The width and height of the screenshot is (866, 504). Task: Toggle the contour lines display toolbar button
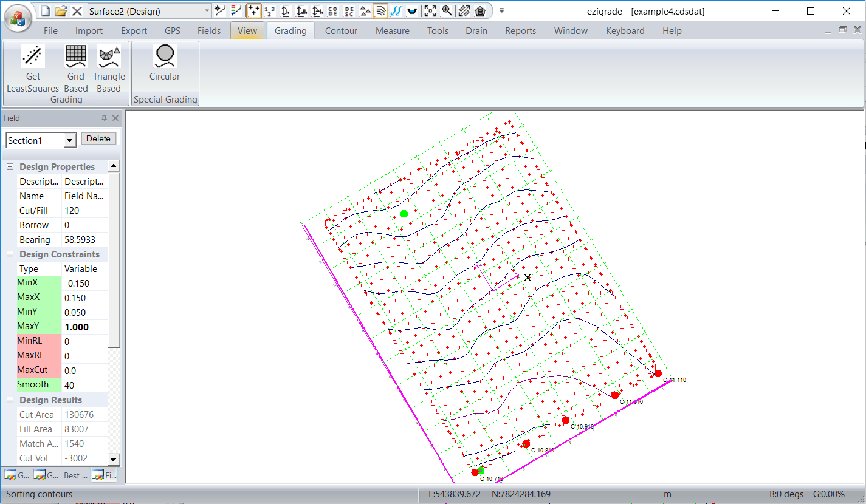pos(380,11)
